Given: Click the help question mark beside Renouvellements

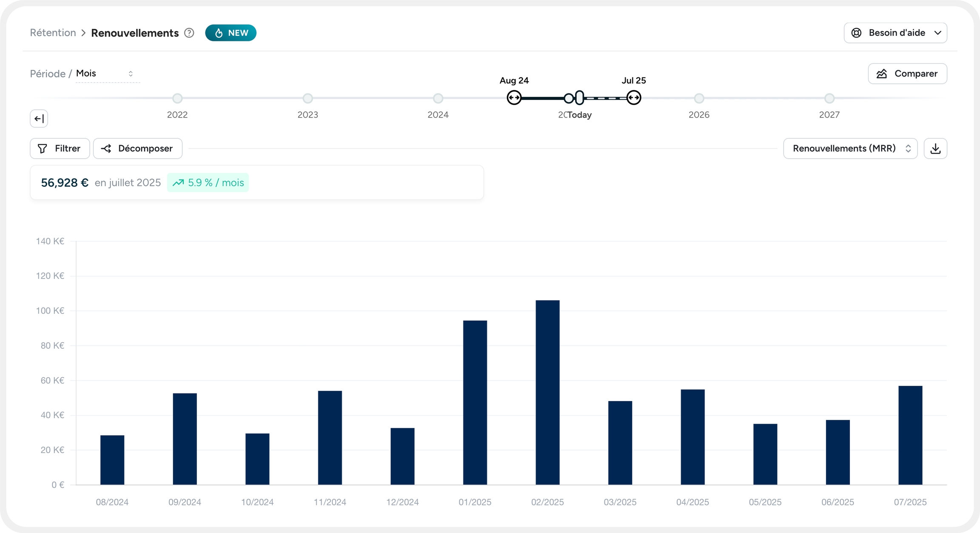Looking at the screenshot, I should point(189,33).
